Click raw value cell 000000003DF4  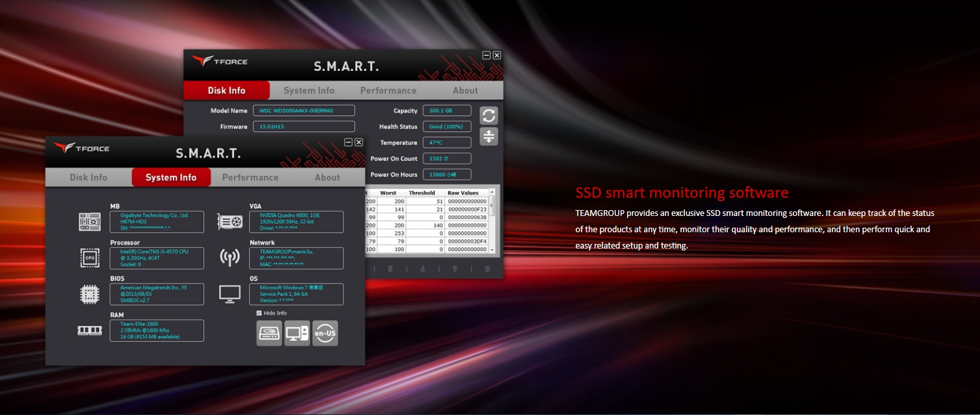pyautogui.click(x=467, y=241)
